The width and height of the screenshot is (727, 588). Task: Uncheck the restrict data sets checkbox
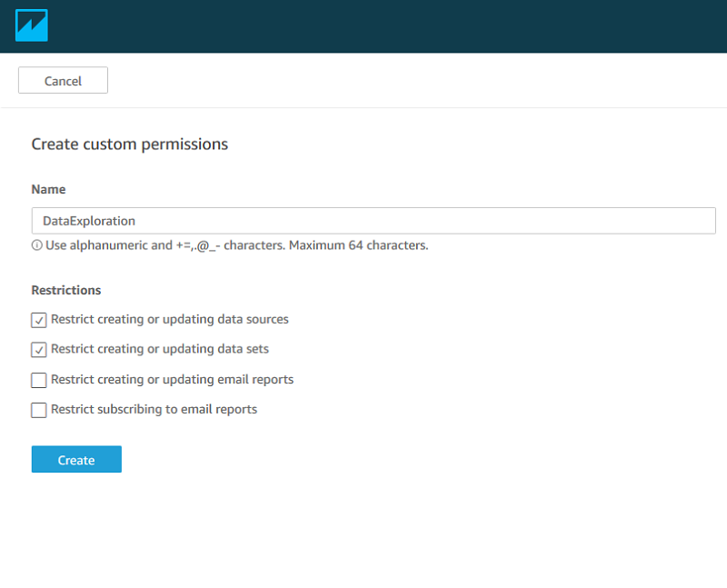(x=39, y=350)
